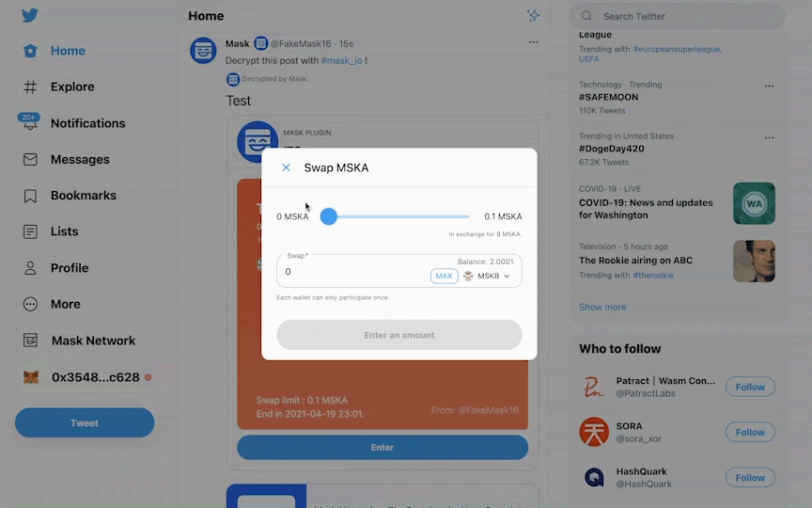The width and height of the screenshot is (812, 508).
Task: Click Show more under trends
Action: 602,307
